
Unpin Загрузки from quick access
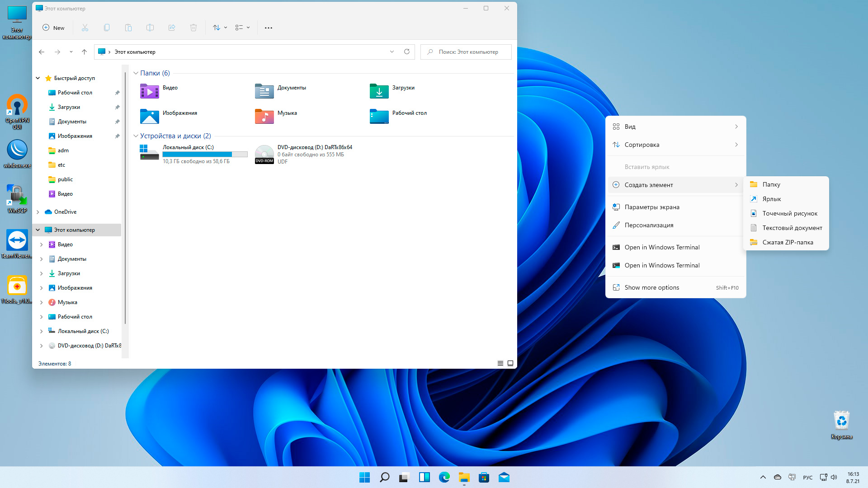[117, 107]
